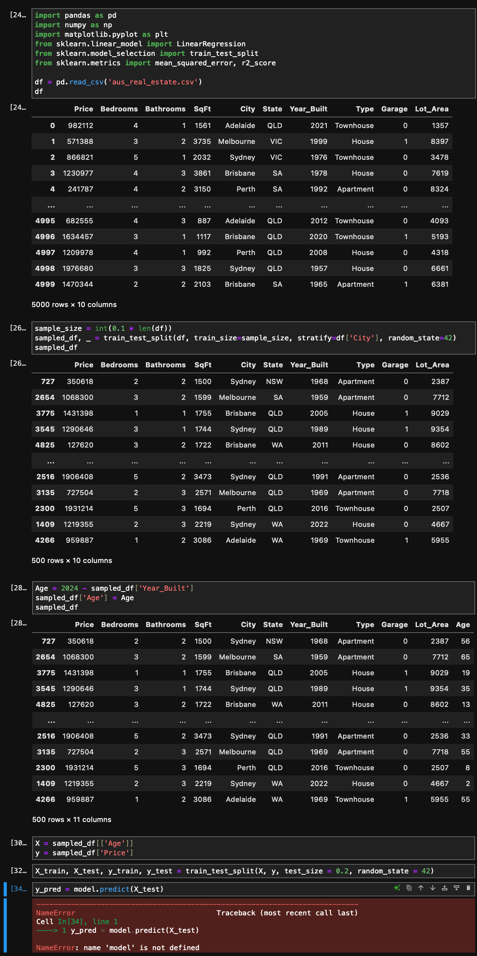Click Age value '65' in the third table

465,657
